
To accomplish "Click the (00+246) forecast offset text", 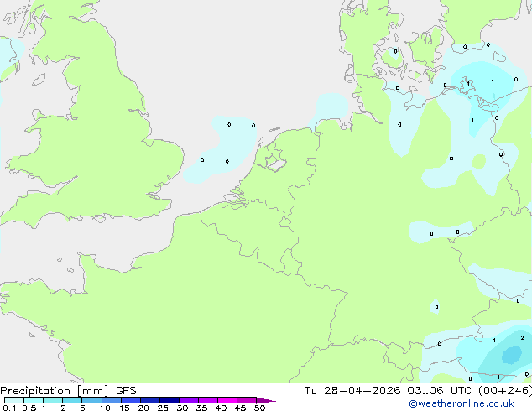I will point(505,391).
